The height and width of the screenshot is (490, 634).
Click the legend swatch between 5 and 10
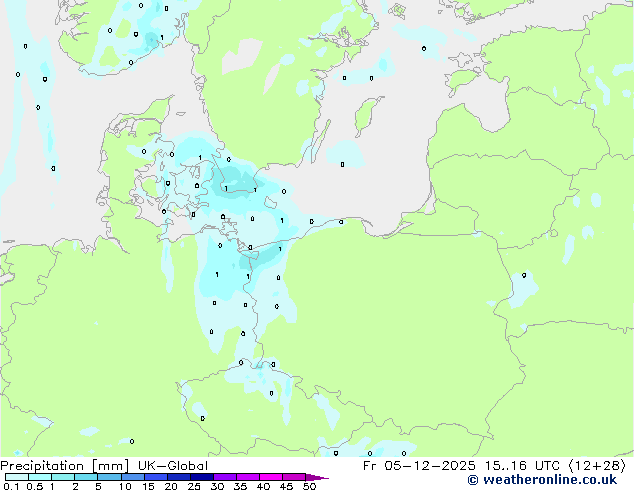pyautogui.click(x=109, y=477)
